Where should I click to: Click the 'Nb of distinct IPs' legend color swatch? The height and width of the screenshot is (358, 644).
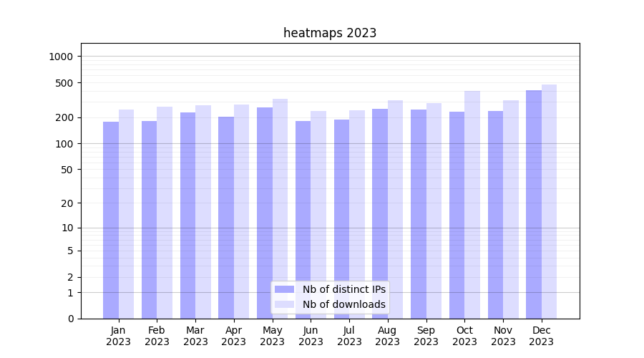pyautogui.click(x=284, y=289)
